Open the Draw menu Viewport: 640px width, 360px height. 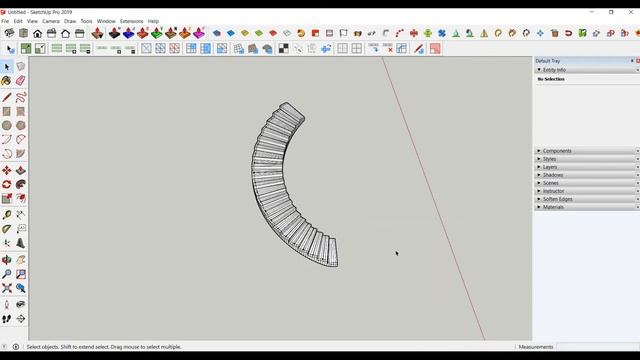[x=70, y=21]
